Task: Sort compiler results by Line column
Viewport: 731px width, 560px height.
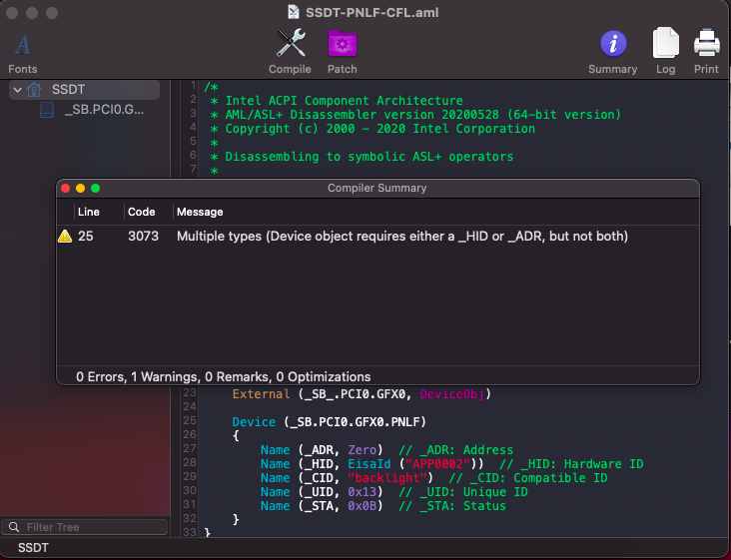Action: tap(89, 212)
